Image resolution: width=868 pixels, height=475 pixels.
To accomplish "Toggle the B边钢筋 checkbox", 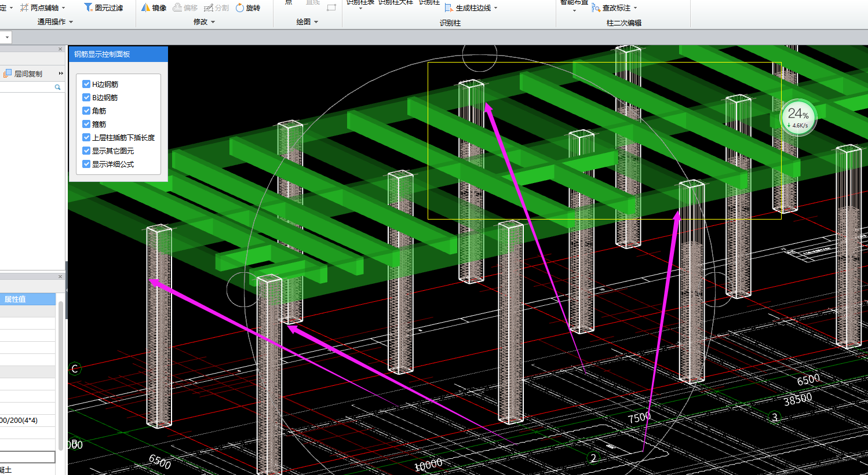I will [86, 97].
